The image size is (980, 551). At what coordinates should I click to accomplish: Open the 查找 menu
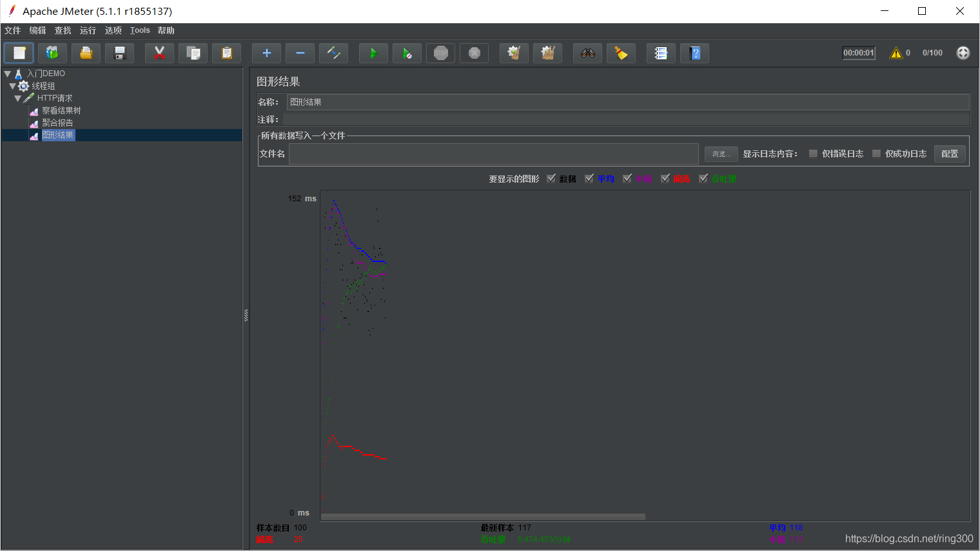coord(63,30)
